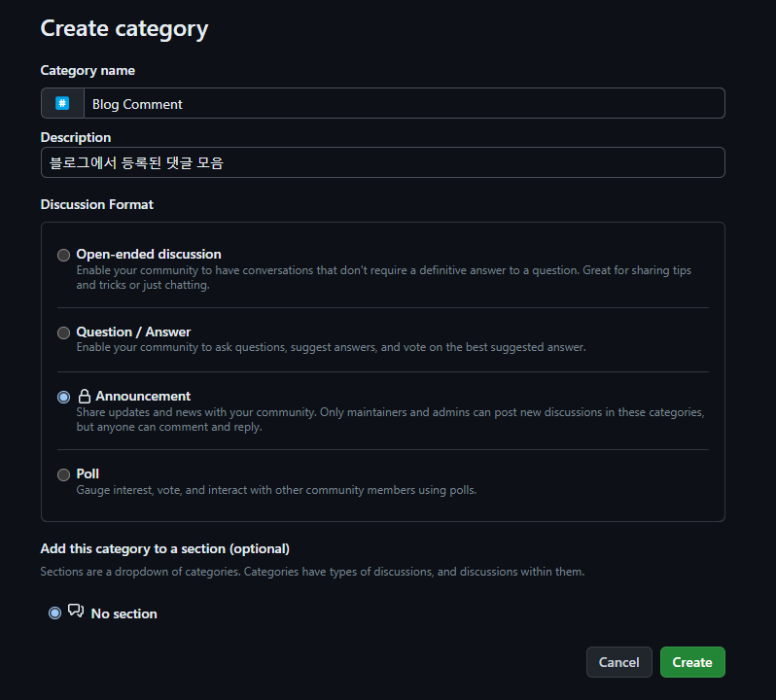
Task: Select the Announcement format radio button
Action: (64, 397)
